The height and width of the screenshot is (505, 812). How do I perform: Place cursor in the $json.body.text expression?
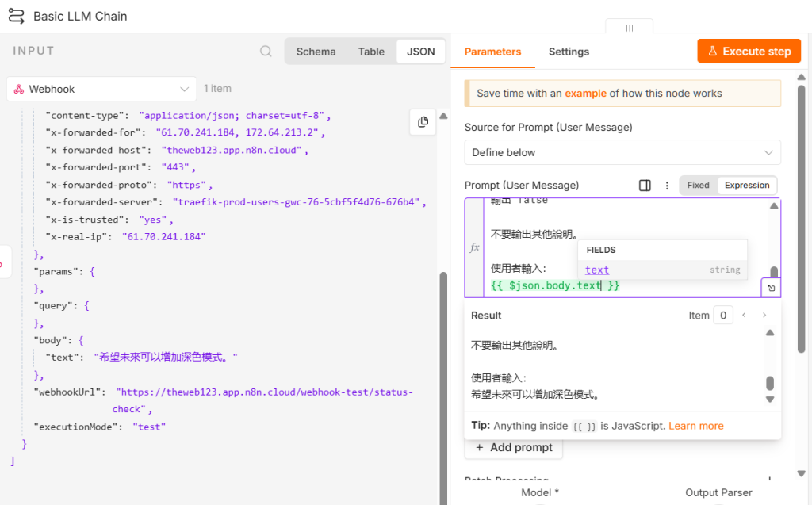click(554, 285)
